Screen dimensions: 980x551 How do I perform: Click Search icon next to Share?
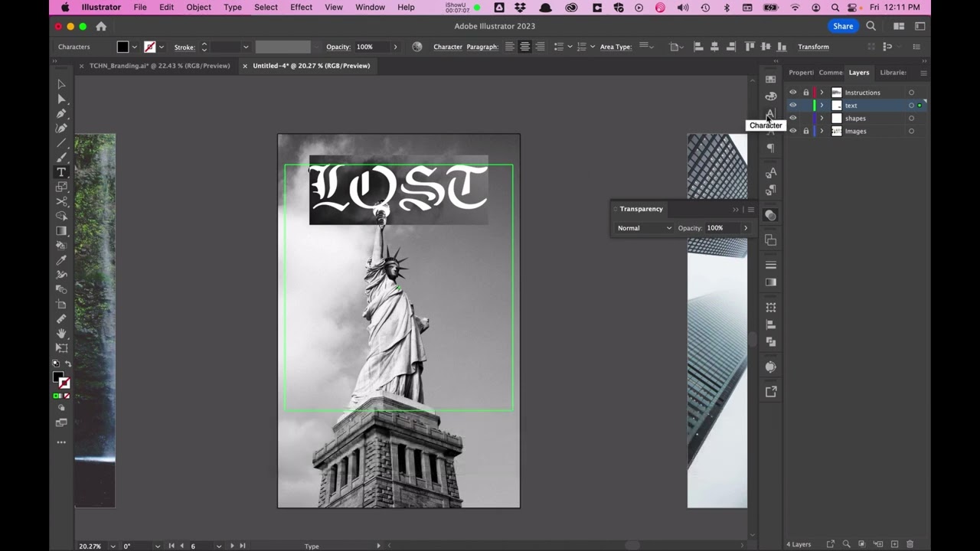[x=871, y=26]
